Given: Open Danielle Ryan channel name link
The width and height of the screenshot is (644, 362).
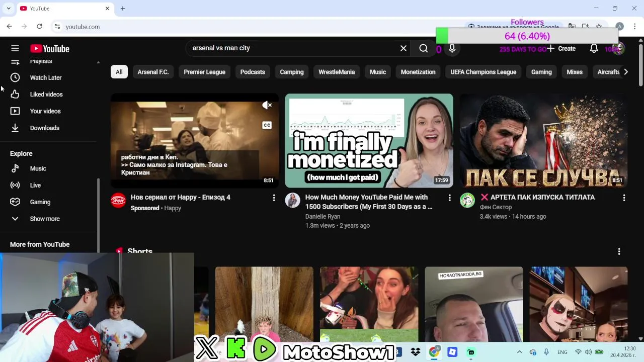Looking at the screenshot, I should tap(323, 217).
